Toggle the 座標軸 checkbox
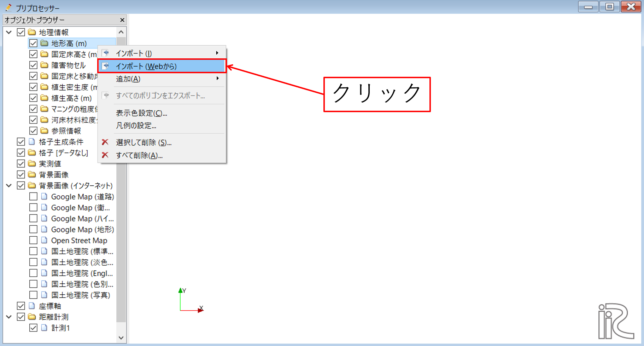644x346 pixels. point(21,306)
